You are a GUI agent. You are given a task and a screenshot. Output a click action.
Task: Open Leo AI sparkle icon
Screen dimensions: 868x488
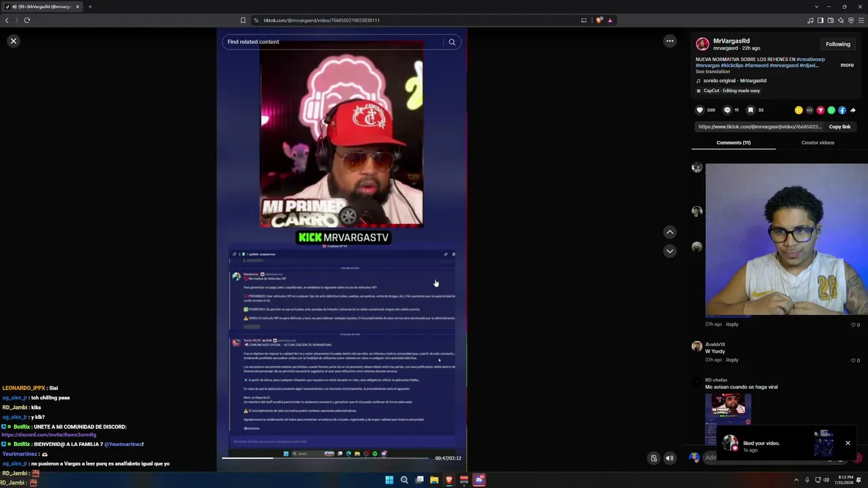click(840, 20)
